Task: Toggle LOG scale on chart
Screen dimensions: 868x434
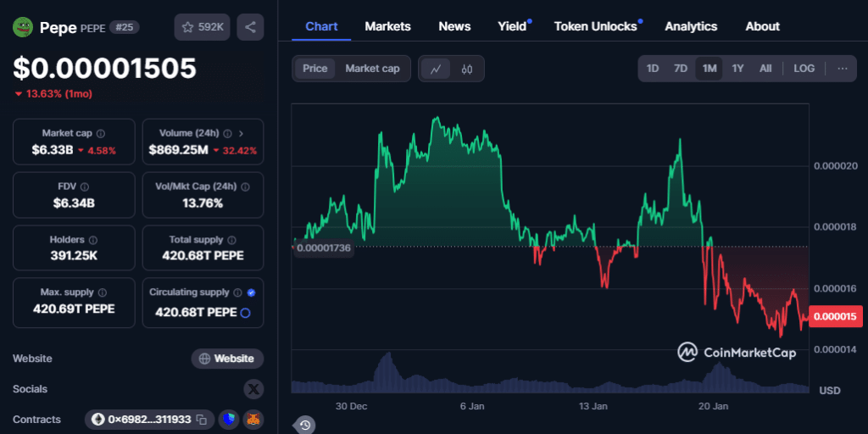Action: pyautogui.click(x=804, y=69)
